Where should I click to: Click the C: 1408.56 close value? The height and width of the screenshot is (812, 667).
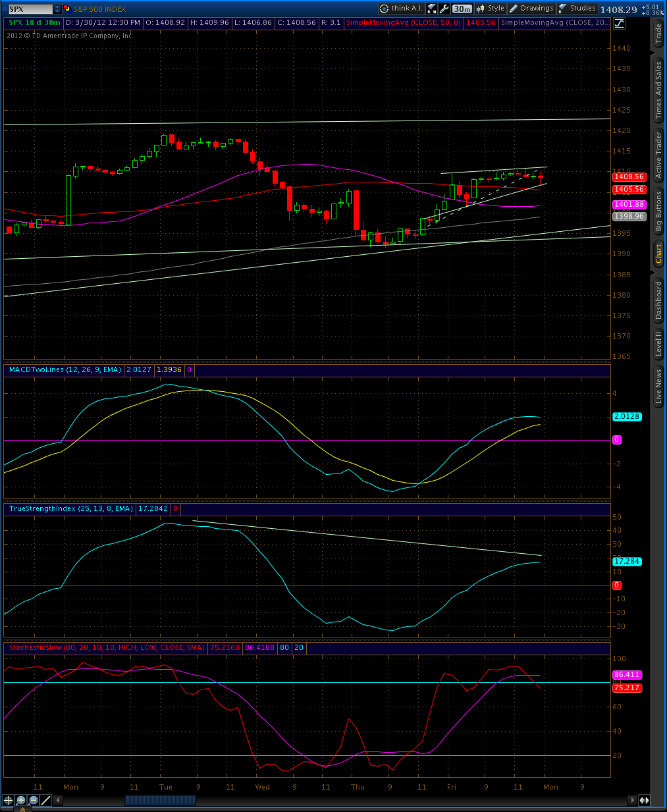(x=297, y=22)
